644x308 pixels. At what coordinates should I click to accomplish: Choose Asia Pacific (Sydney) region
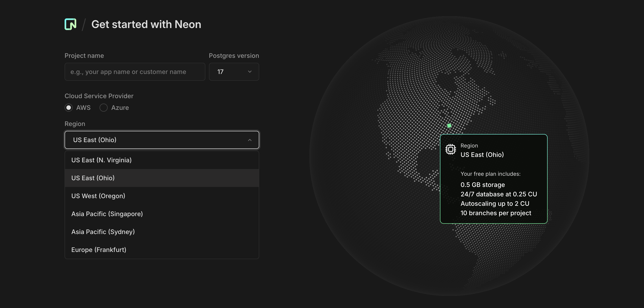[x=162, y=232]
